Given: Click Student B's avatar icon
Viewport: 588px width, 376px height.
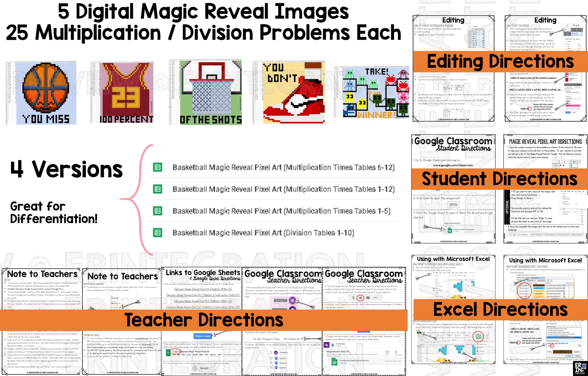Looking at the screenshot, I should [x=276, y=363].
